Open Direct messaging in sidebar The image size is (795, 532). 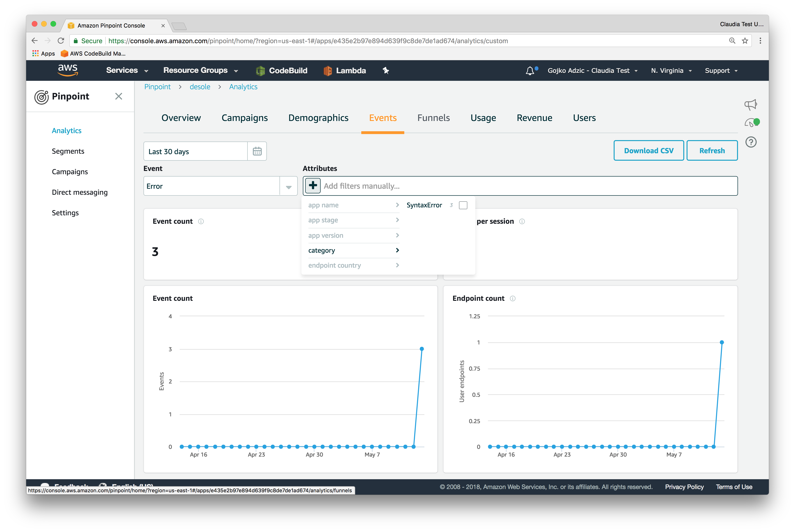[79, 192]
